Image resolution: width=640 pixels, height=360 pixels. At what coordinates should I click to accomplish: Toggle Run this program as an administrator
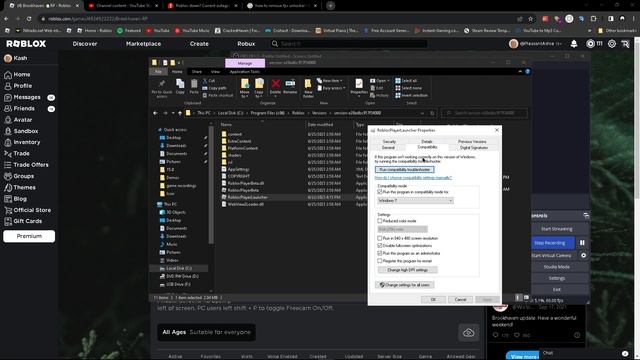pos(380,253)
